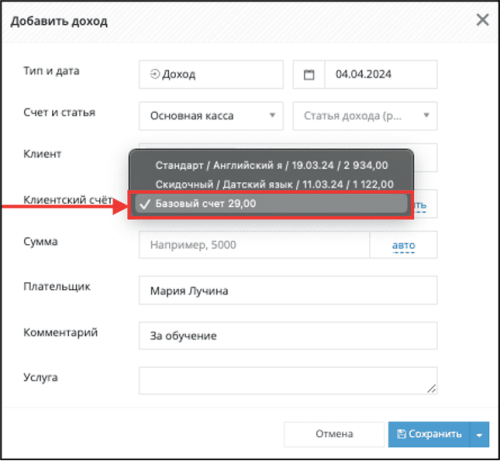Choose Стандарт / Английский я invoice option
The image size is (500, 461).
271,165
